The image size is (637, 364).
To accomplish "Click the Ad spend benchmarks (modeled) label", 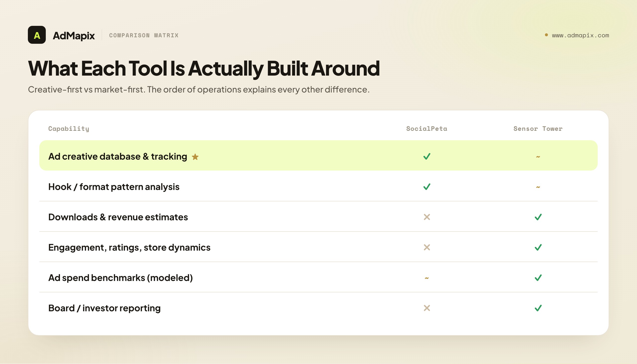I will [121, 278].
